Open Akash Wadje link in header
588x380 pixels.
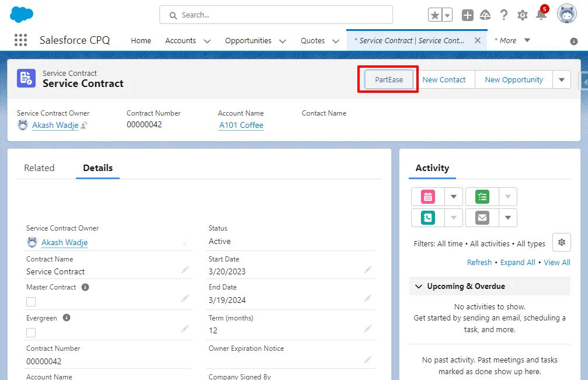(x=55, y=125)
